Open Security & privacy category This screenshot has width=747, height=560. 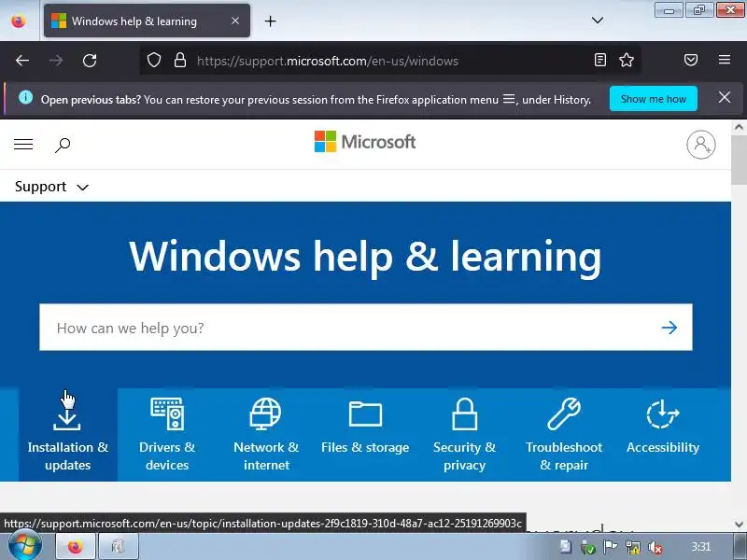[x=464, y=434]
